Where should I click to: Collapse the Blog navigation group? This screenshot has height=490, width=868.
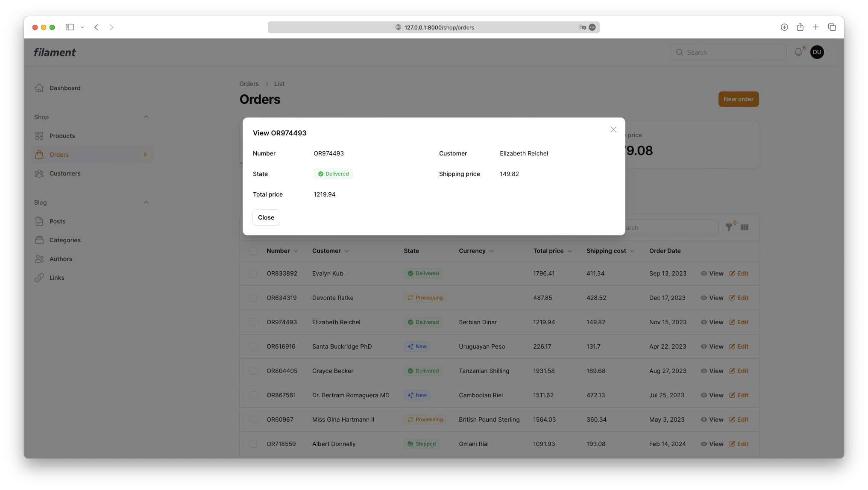[146, 202]
